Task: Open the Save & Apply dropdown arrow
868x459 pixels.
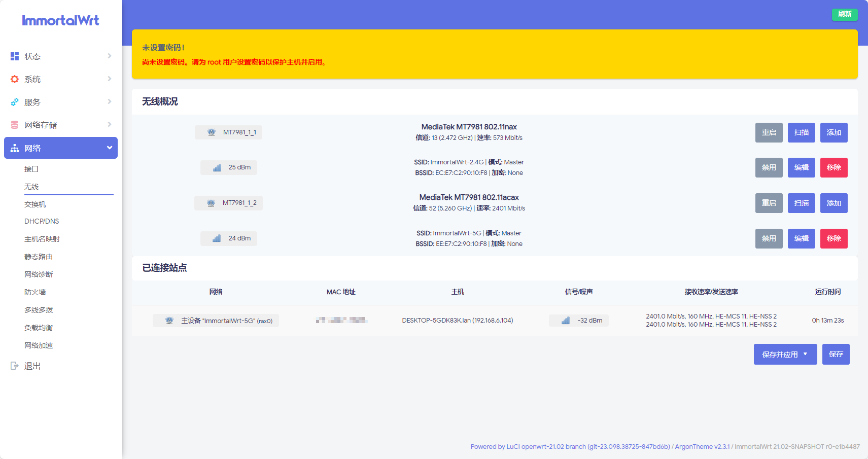Action: tap(806, 354)
